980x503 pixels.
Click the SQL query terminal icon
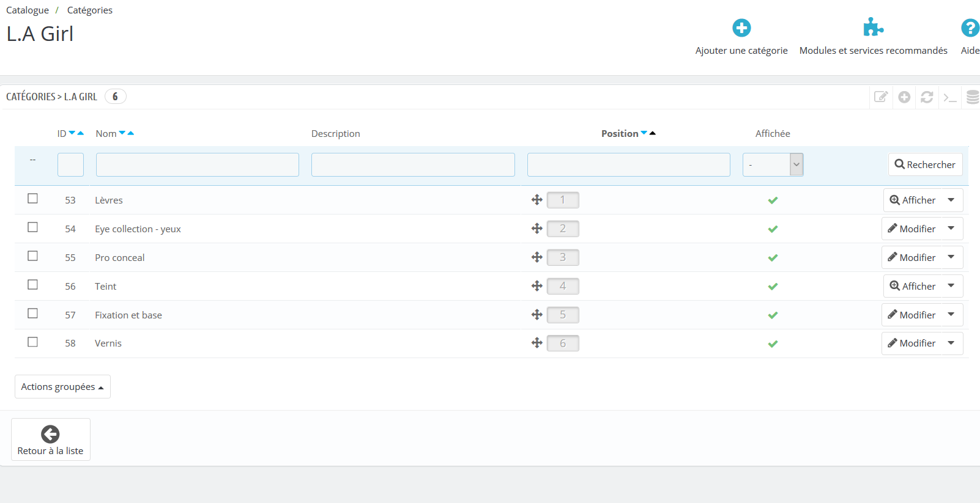click(949, 97)
